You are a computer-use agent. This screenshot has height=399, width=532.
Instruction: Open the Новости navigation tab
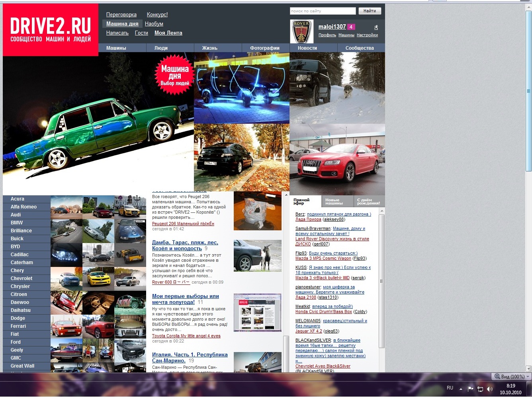click(x=307, y=48)
